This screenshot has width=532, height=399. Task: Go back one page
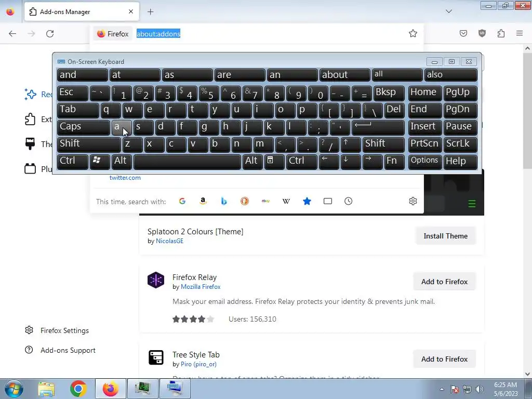click(x=12, y=34)
